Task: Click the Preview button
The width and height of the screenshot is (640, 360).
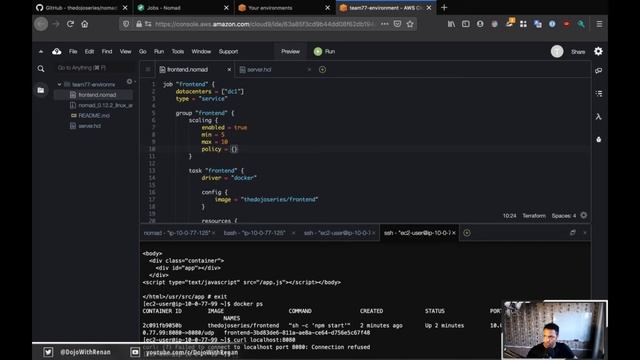Action: tap(290, 51)
